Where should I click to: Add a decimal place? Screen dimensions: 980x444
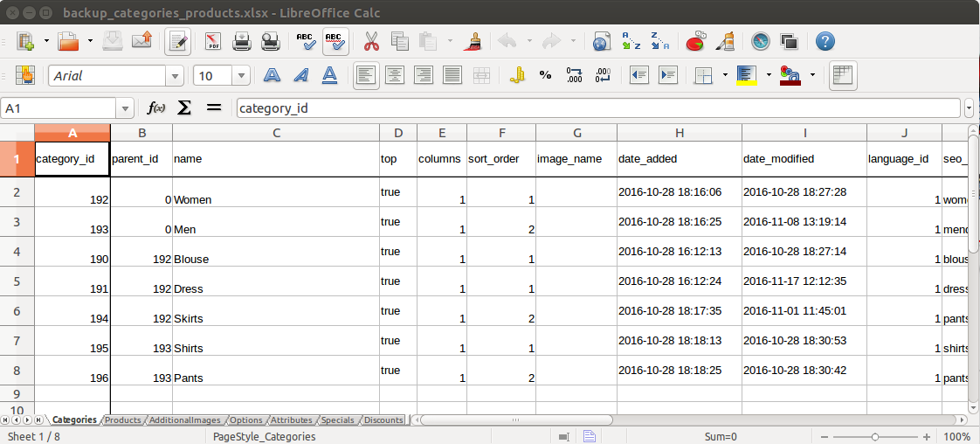pyautogui.click(x=575, y=76)
